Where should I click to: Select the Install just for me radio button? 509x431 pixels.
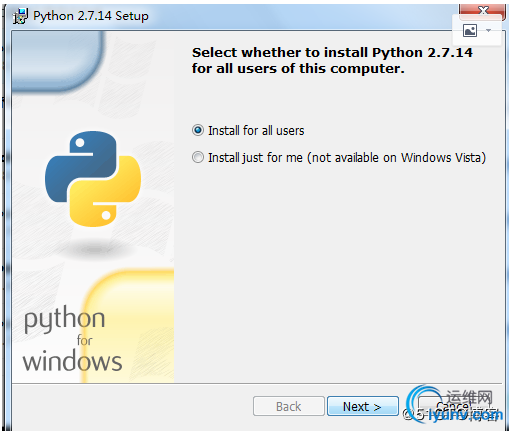click(198, 157)
